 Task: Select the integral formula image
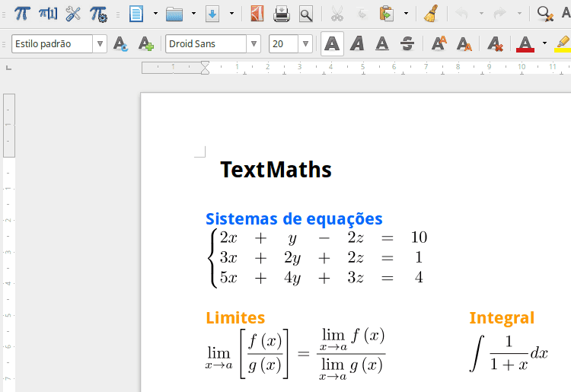(x=509, y=353)
